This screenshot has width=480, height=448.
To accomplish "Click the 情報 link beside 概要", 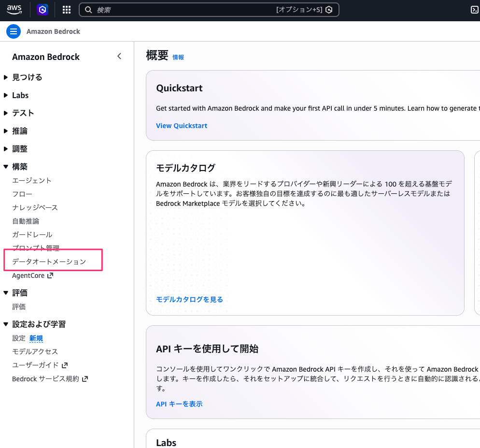I will (177, 57).
